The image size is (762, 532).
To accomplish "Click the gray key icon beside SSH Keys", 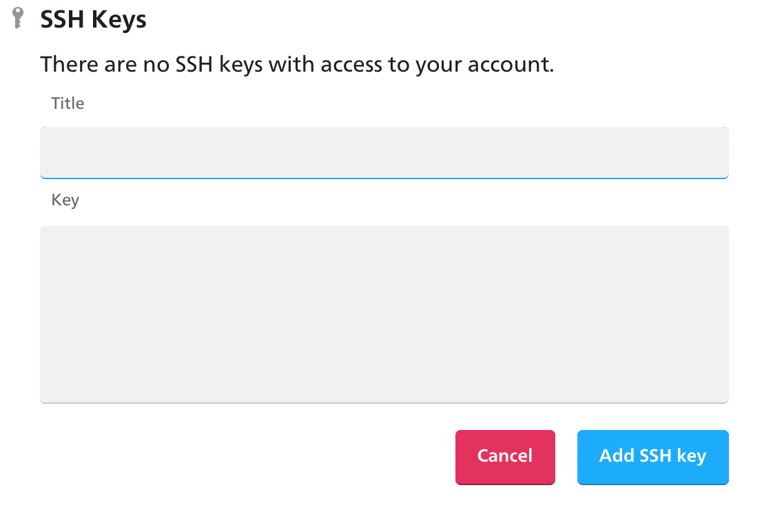I will (x=18, y=18).
